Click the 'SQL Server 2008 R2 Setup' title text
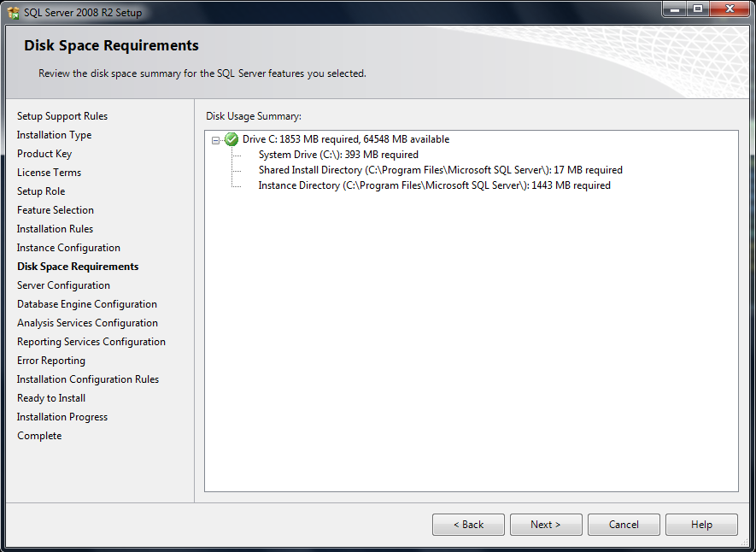Screen dimensions: 756x552 [x=83, y=13]
